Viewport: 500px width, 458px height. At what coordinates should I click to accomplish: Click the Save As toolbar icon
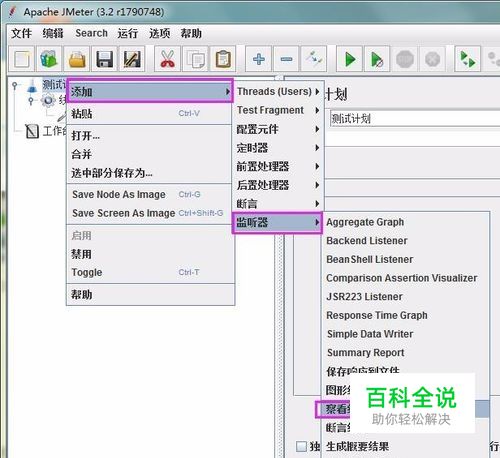[x=132, y=59]
